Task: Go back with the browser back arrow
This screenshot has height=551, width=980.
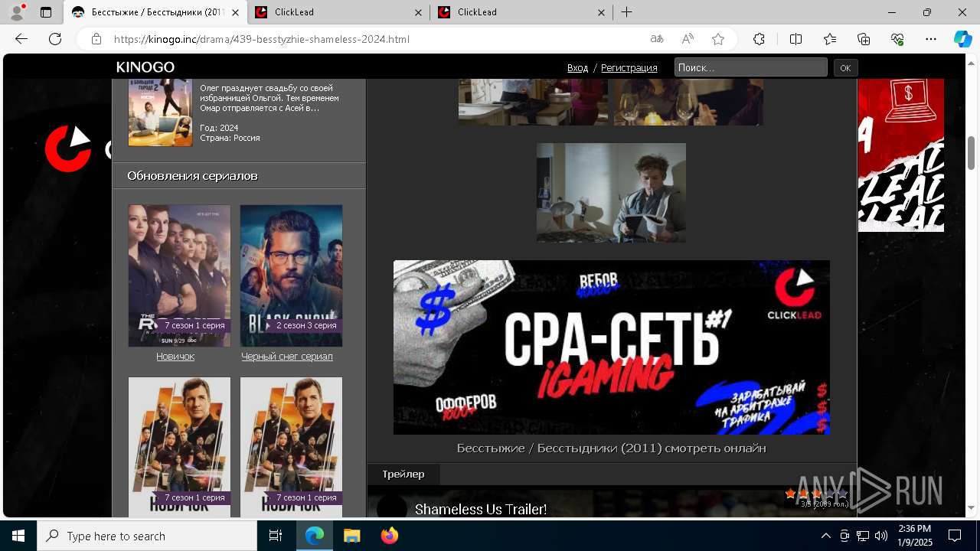Action: click(21, 39)
